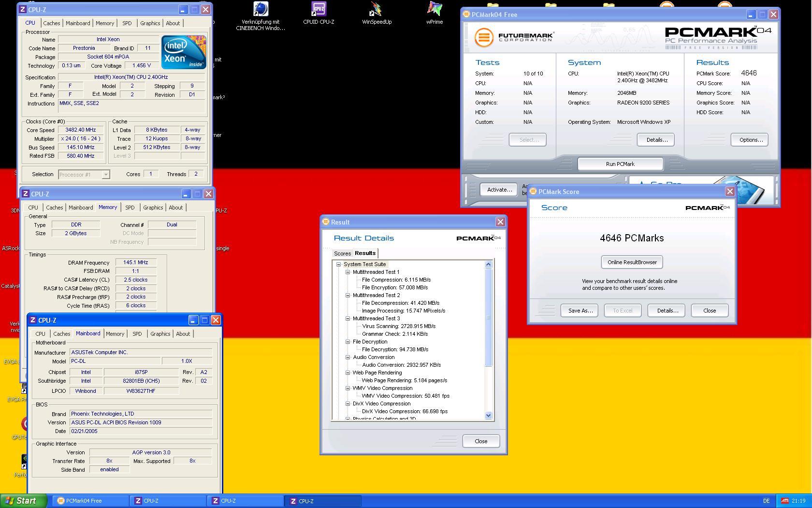Launch the WinSpeedUp desktop icon
The width and height of the screenshot is (812, 508).
click(x=377, y=13)
